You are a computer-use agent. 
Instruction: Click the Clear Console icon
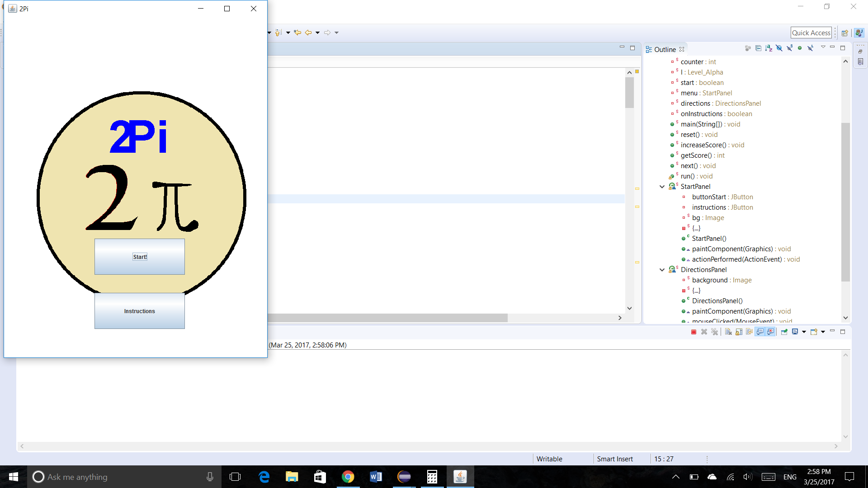click(728, 332)
